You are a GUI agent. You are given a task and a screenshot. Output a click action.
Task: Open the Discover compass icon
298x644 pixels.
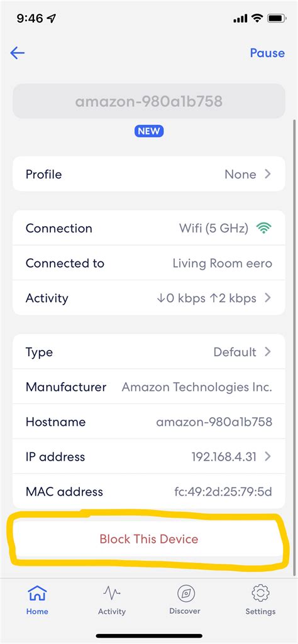(186, 594)
